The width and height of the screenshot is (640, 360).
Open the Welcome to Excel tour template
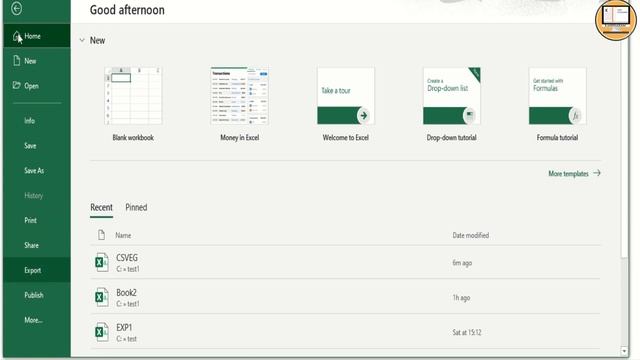coord(346,104)
